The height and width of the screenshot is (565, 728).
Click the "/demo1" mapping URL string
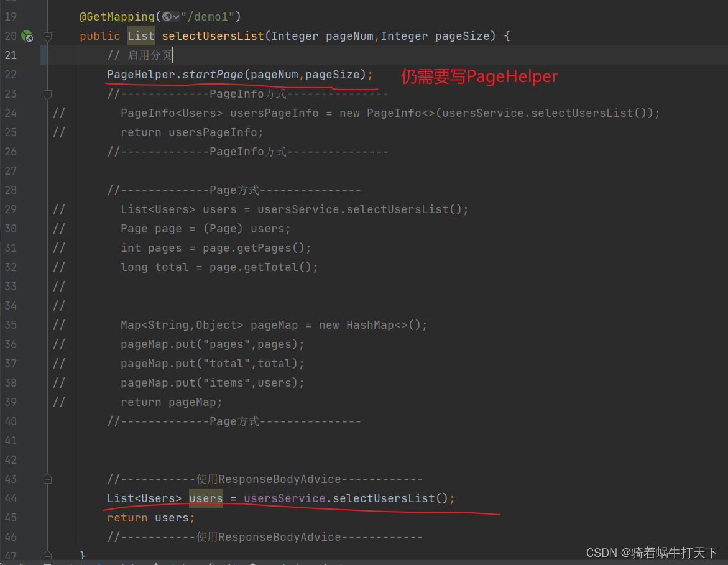coord(210,17)
